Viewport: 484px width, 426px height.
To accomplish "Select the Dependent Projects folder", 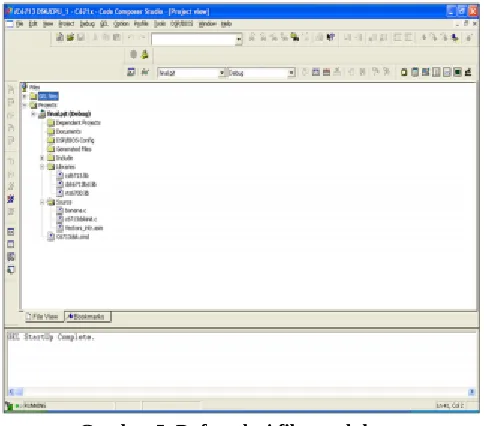I will (78, 123).
